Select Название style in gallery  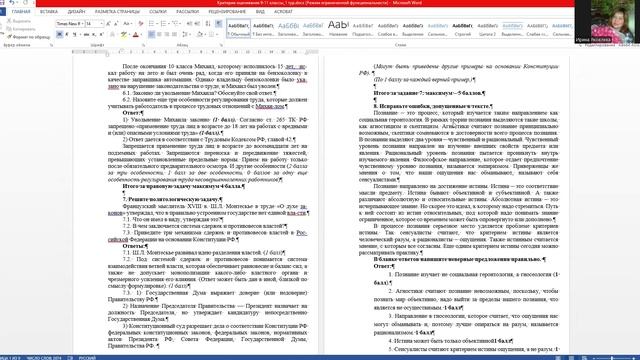tap(338, 29)
